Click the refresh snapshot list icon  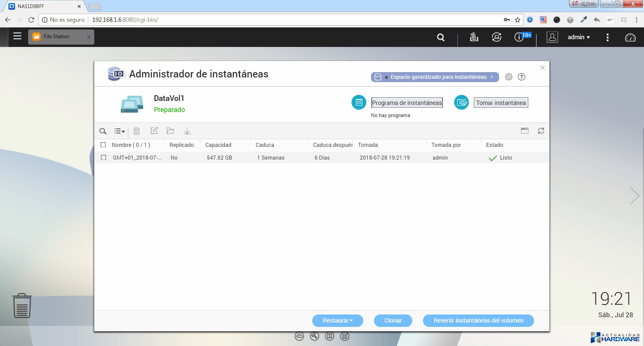pyautogui.click(x=541, y=131)
